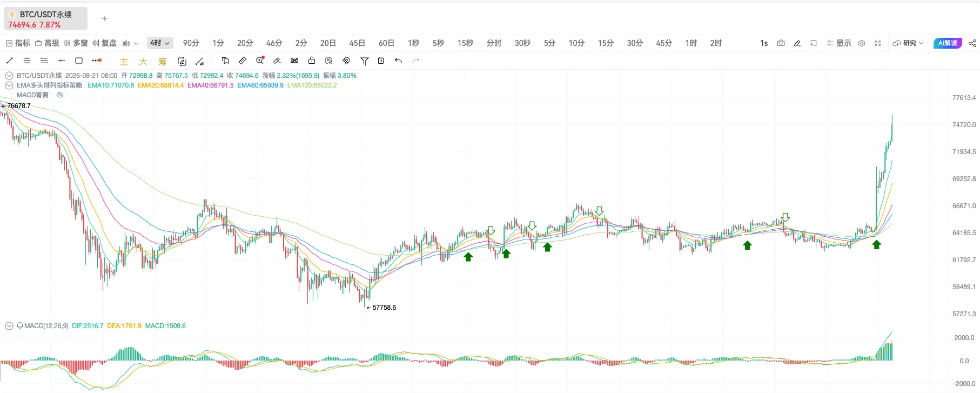Open the 4时 timeframe dropdown

click(x=160, y=43)
